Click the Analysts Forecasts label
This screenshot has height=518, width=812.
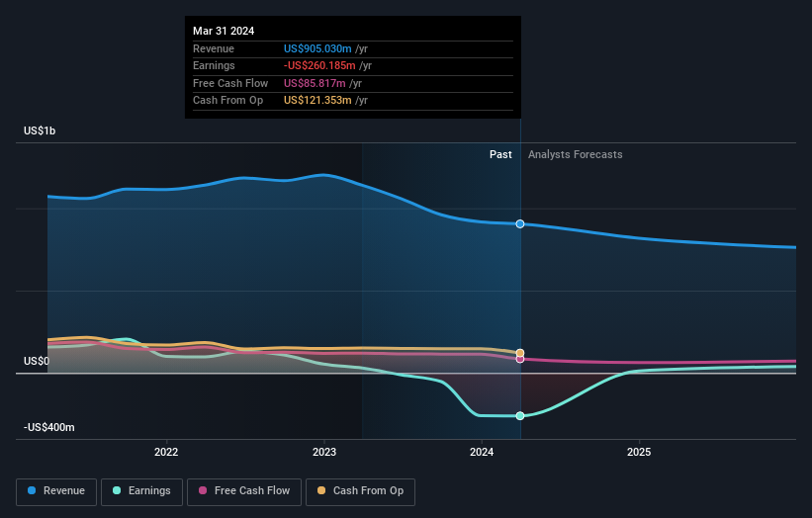pos(576,155)
